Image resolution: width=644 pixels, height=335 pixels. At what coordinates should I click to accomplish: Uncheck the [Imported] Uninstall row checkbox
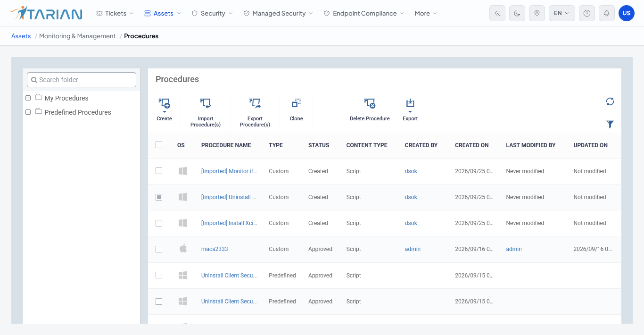(x=159, y=197)
